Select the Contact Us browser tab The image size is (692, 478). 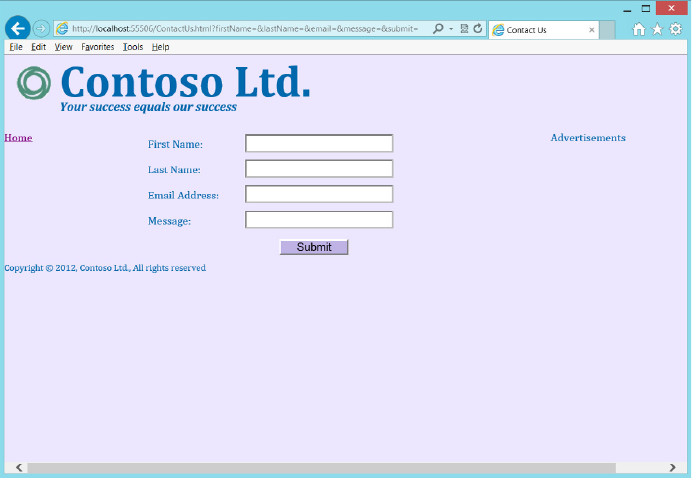tap(543, 30)
